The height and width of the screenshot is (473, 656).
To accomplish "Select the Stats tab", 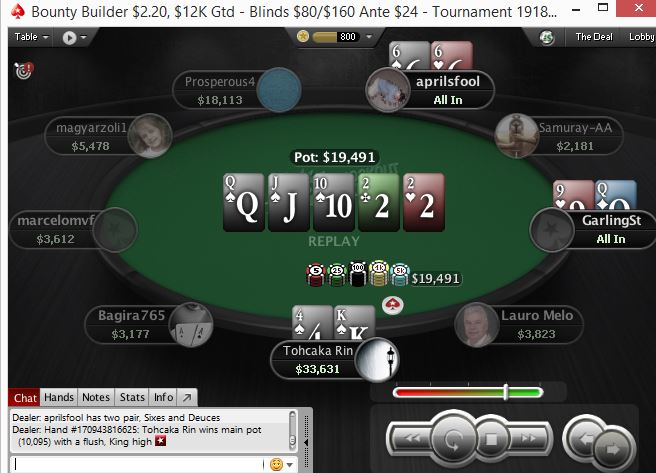I will [x=132, y=397].
